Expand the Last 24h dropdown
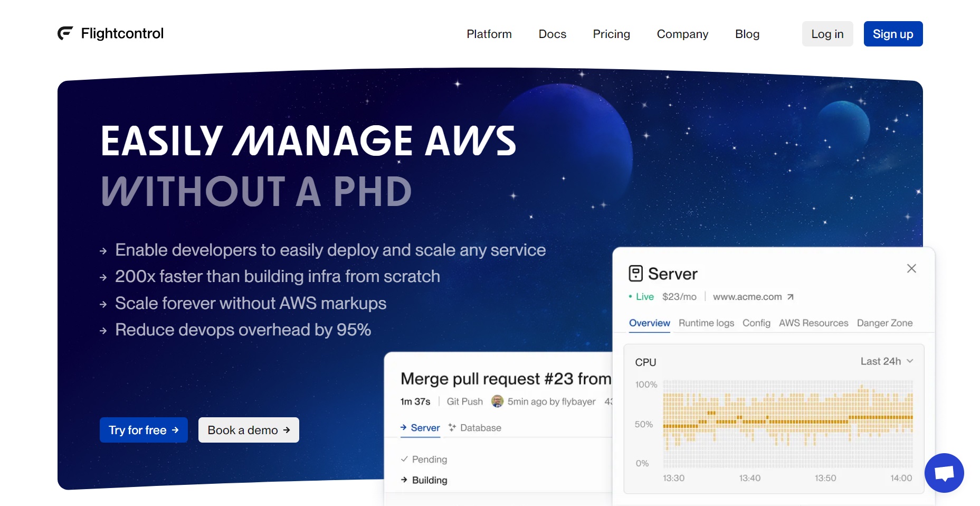 [x=887, y=361]
